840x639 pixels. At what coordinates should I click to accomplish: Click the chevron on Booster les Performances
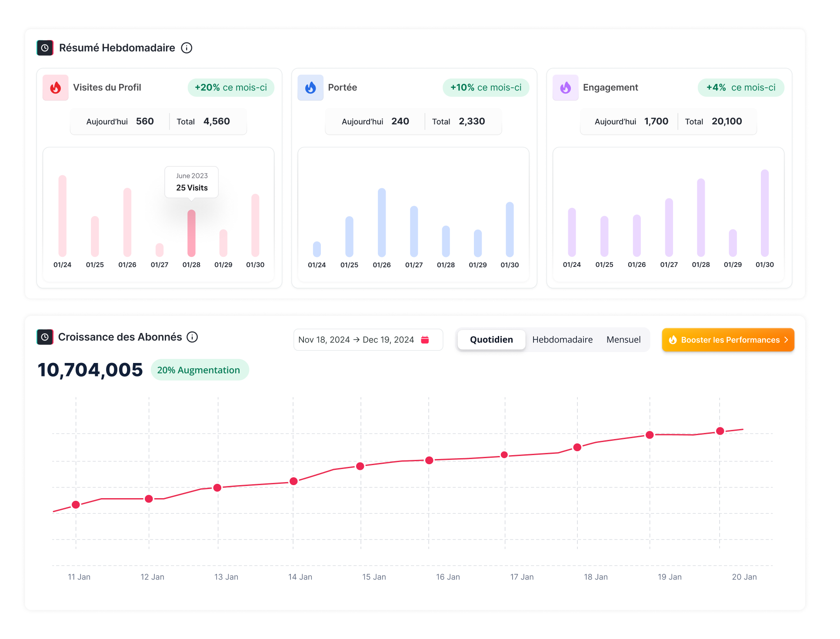pos(786,340)
